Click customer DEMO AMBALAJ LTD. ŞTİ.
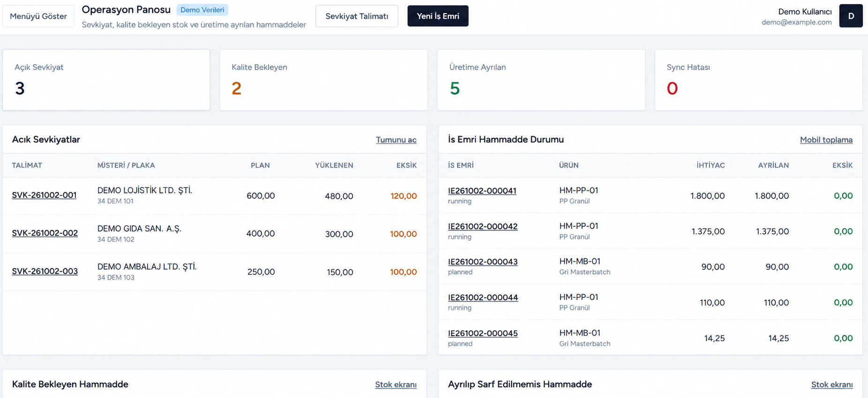The width and height of the screenshot is (868, 398). (x=147, y=266)
